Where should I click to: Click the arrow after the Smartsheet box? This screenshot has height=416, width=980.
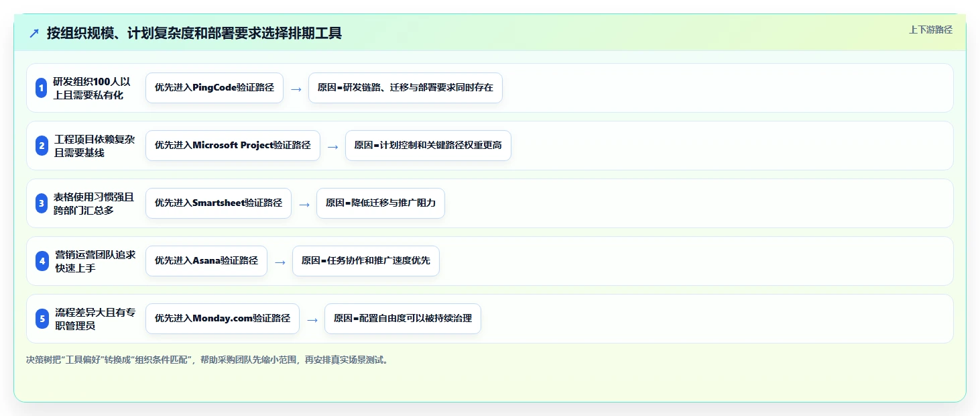(x=304, y=204)
